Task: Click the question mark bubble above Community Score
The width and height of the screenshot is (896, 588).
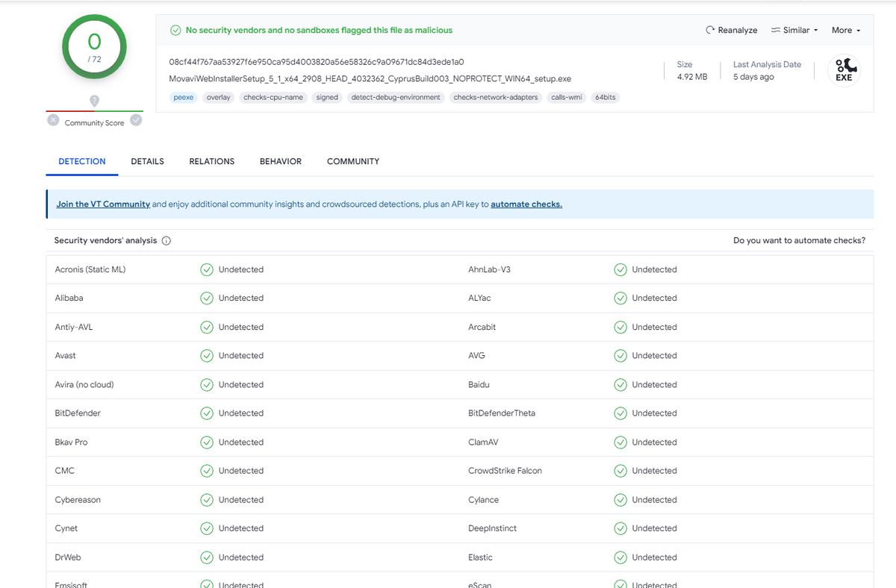Action: coord(94,101)
